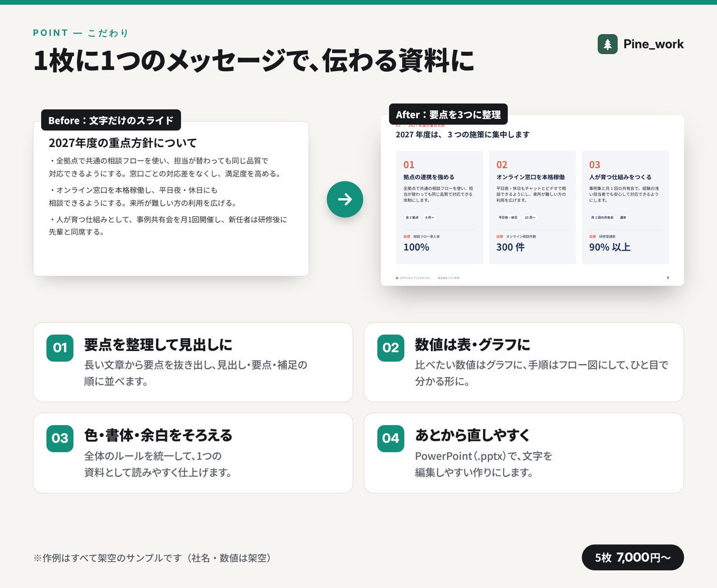Click the bullet starting 全拠点で共通の相談フロー
The image size is (717, 588).
(165, 167)
